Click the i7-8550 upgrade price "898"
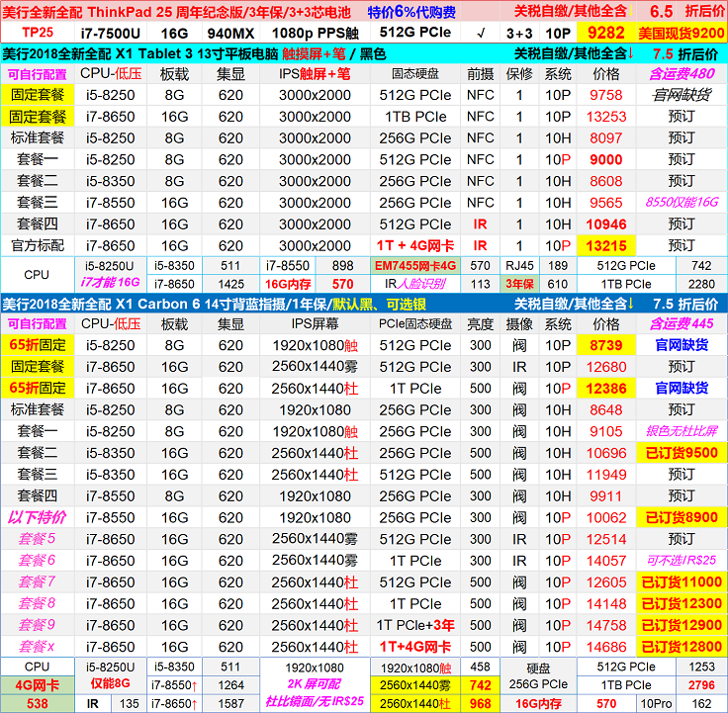The image size is (728, 713). coord(342,265)
